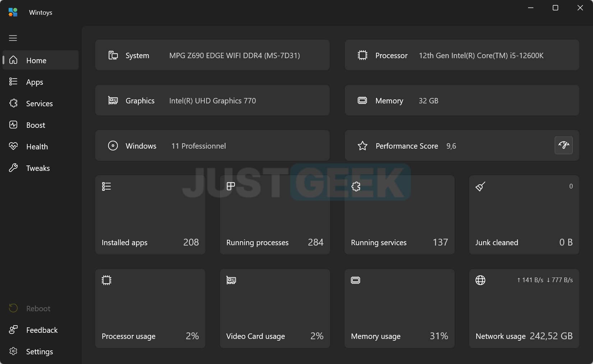Click the Wintoys title text
Screen dimensions: 593x364
pyautogui.click(x=41, y=13)
